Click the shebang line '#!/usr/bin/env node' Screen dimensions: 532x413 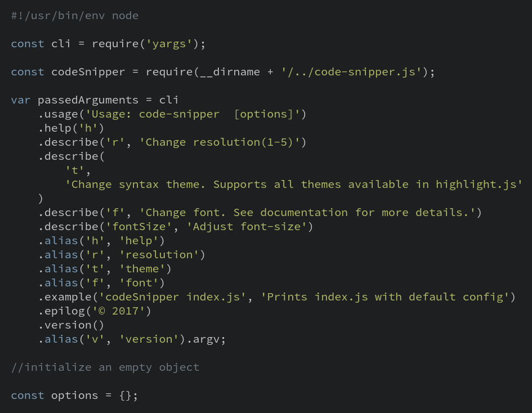click(75, 16)
